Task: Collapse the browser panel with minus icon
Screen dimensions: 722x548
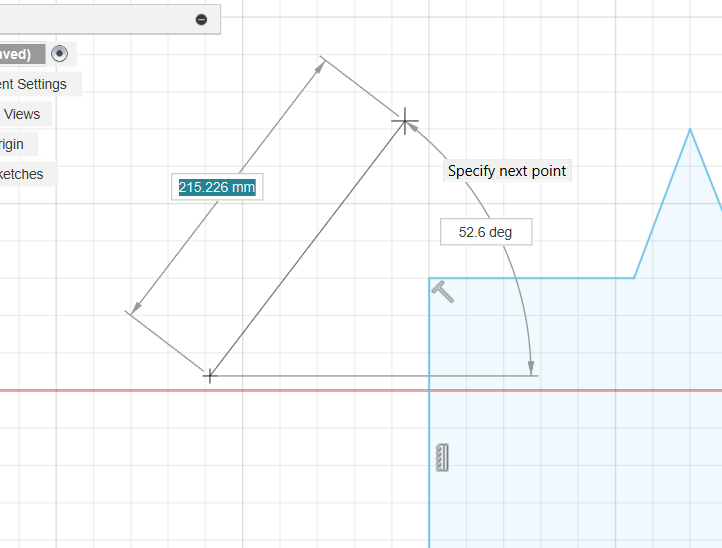Action: [201, 19]
